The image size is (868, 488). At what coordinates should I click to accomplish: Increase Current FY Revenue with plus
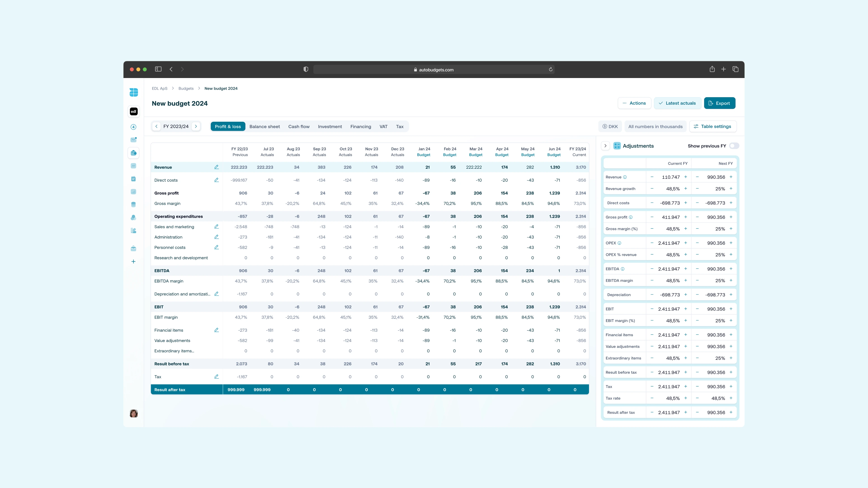click(x=685, y=177)
